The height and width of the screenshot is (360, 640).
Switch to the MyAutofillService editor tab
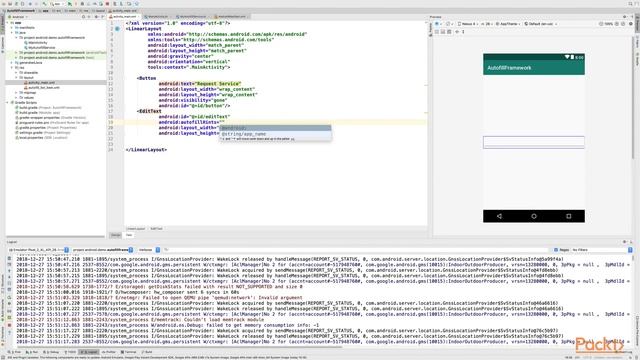coord(193,17)
